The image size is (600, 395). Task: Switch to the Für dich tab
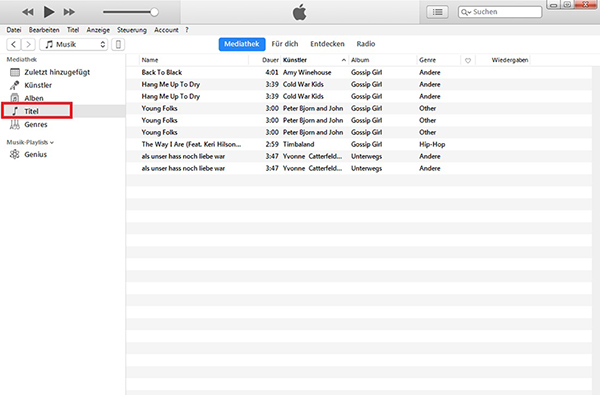285,44
